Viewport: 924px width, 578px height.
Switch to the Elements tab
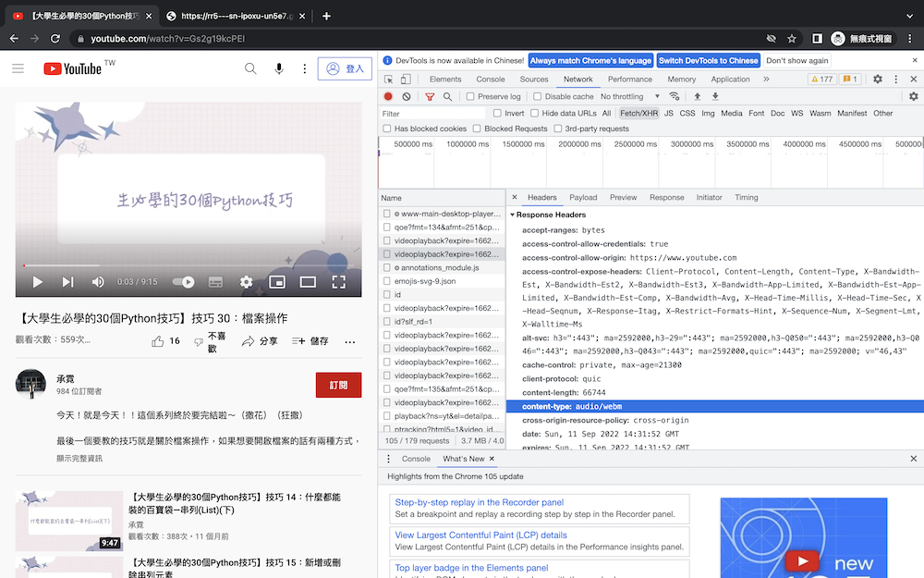445,79
